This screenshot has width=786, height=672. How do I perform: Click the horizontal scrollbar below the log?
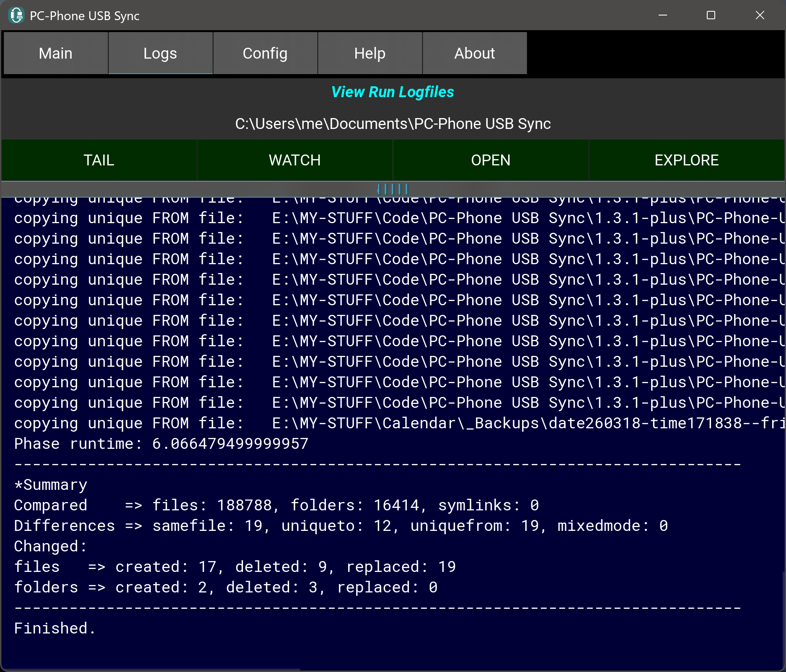151,669
